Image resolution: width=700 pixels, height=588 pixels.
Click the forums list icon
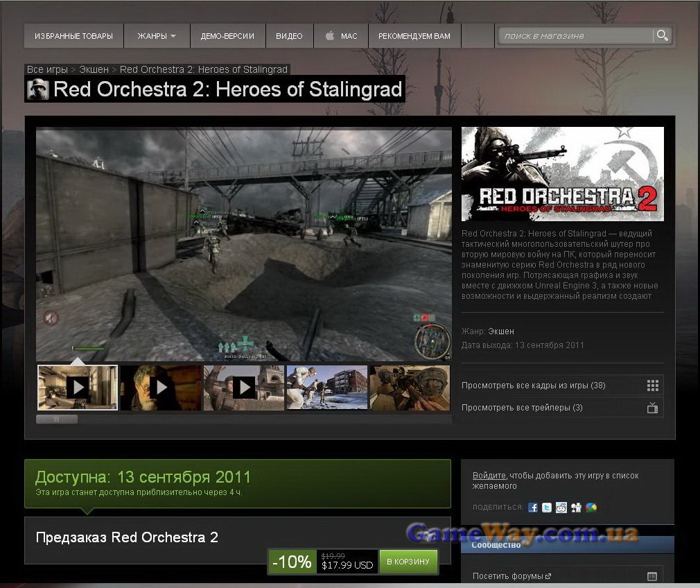coord(651,576)
